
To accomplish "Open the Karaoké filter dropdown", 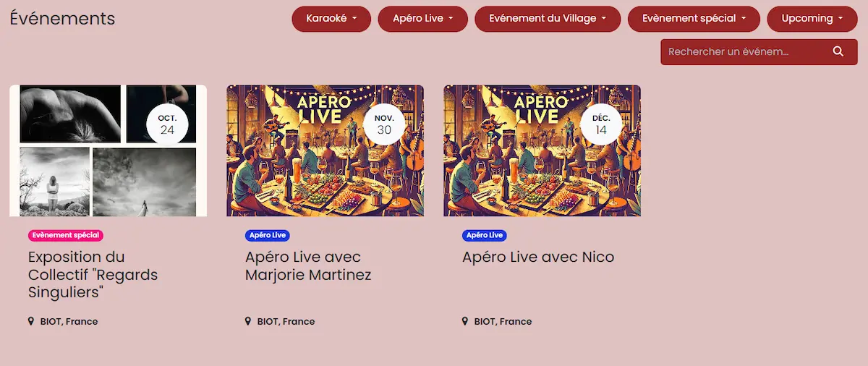I will [331, 19].
